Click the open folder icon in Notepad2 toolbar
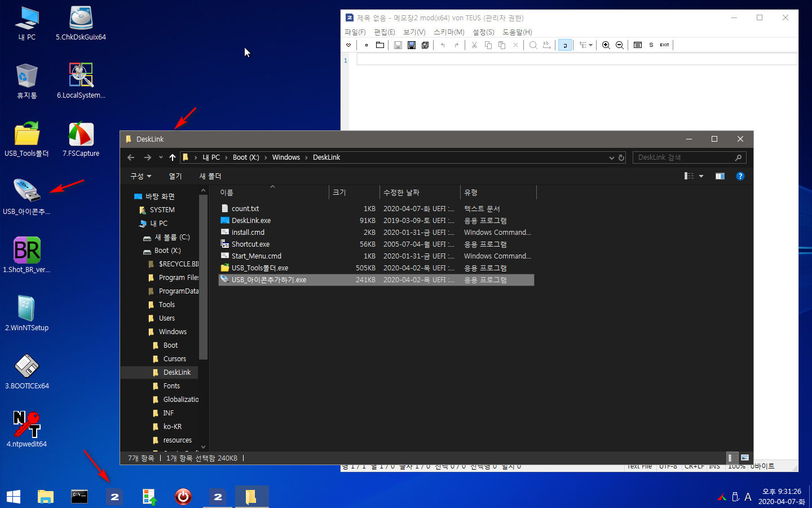This screenshot has height=508, width=812. (380, 45)
